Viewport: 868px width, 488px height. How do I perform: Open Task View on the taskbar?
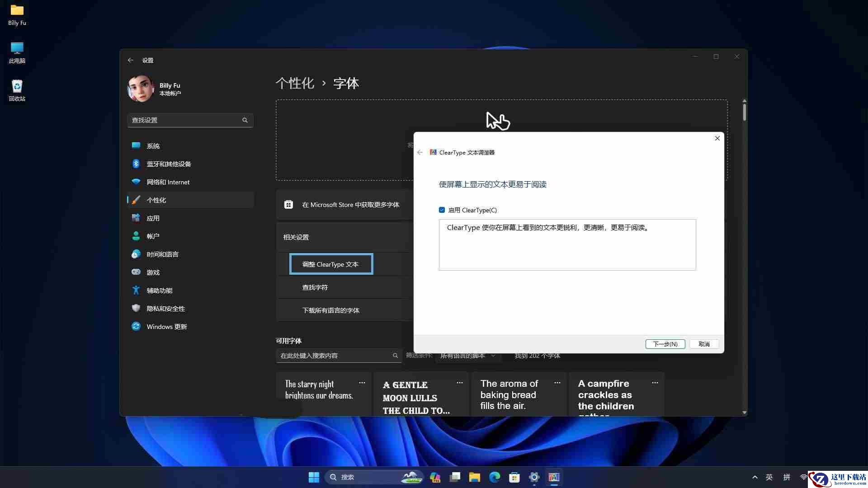tap(455, 477)
